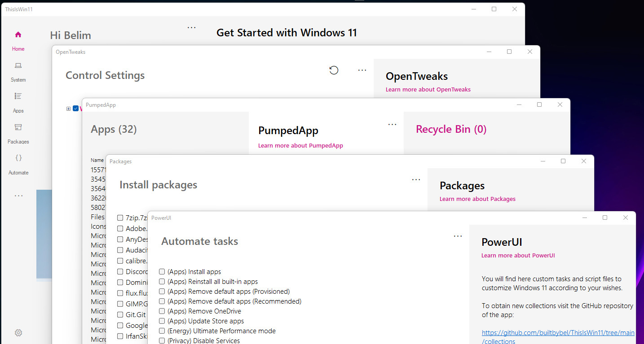Open the Automate braces icon
The image size is (644, 344).
pyautogui.click(x=18, y=158)
